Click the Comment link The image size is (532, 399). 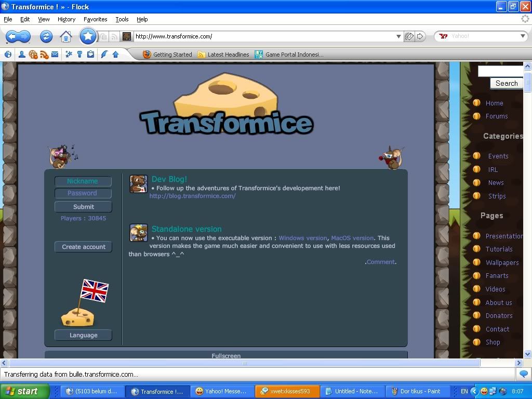click(381, 262)
